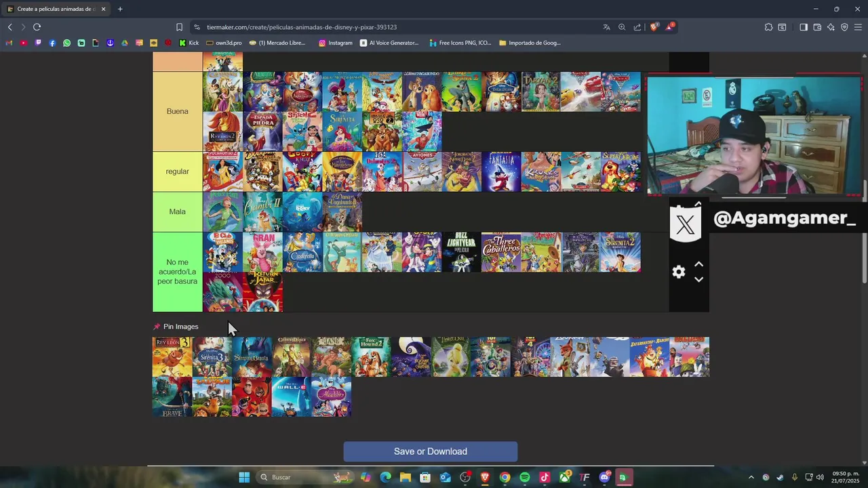Open the Kick bookmark
This screenshot has height=488, width=868.
(x=189, y=43)
